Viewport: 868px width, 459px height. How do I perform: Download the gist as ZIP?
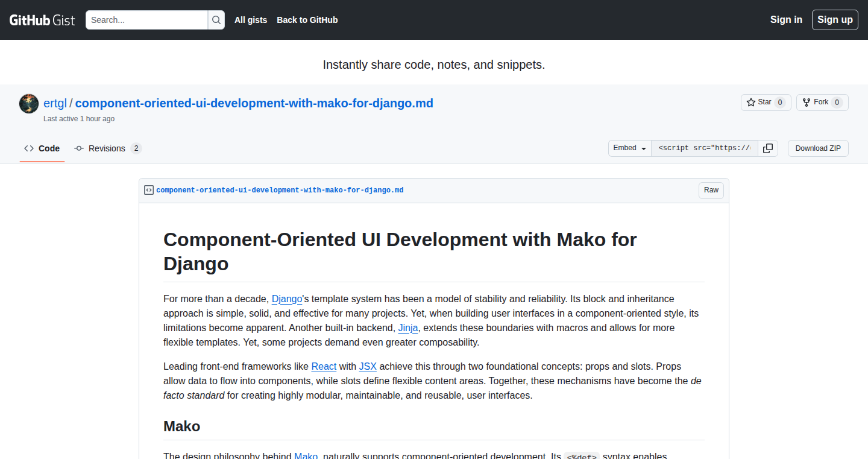coord(818,148)
